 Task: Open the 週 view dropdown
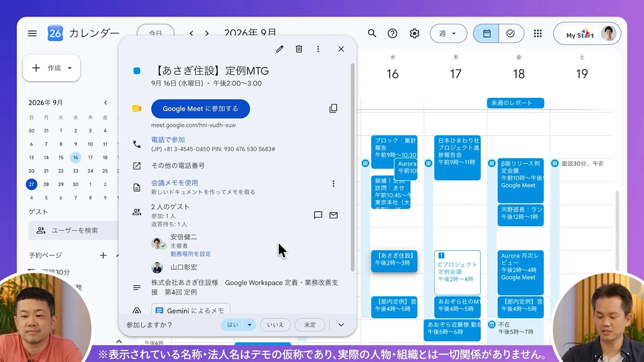(448, 33)
